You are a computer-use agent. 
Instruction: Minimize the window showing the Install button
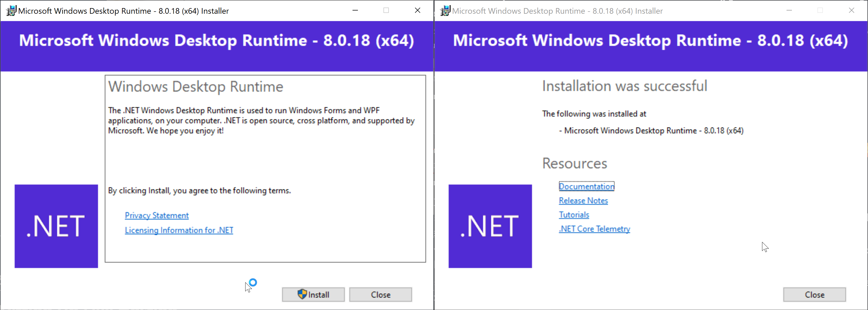355,10
